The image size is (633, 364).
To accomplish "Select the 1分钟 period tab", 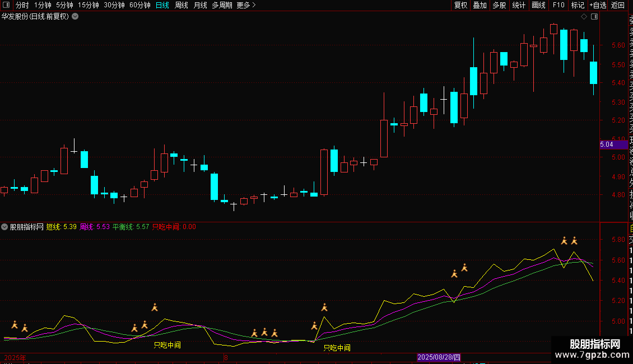I will (x=43, y=5).
